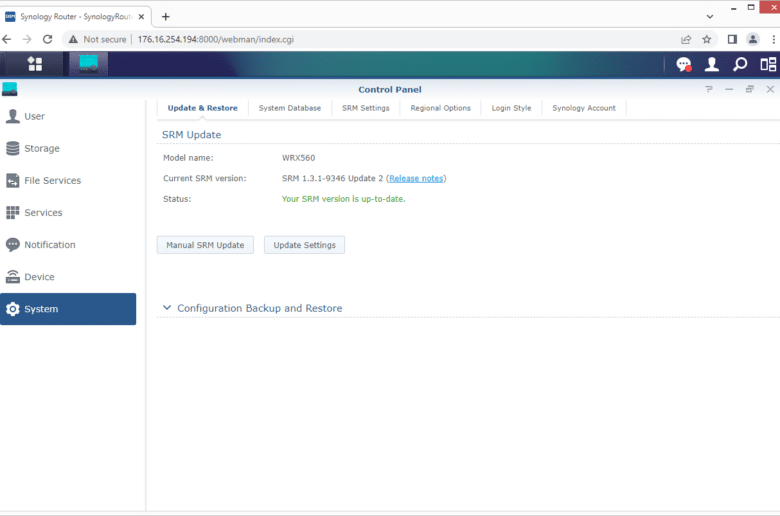Click the Update Settings button
This screenshot has height=516, width=780.
[x=304, y=245]
